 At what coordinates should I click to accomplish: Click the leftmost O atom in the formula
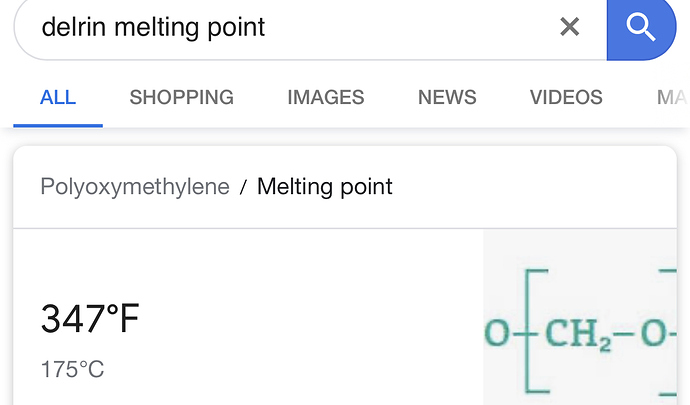pos(497,333)
